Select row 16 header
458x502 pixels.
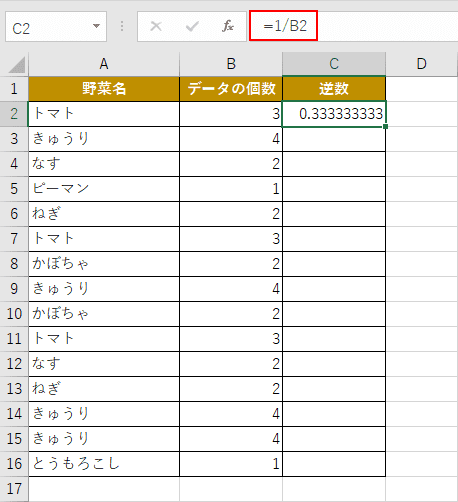[14, 464]
